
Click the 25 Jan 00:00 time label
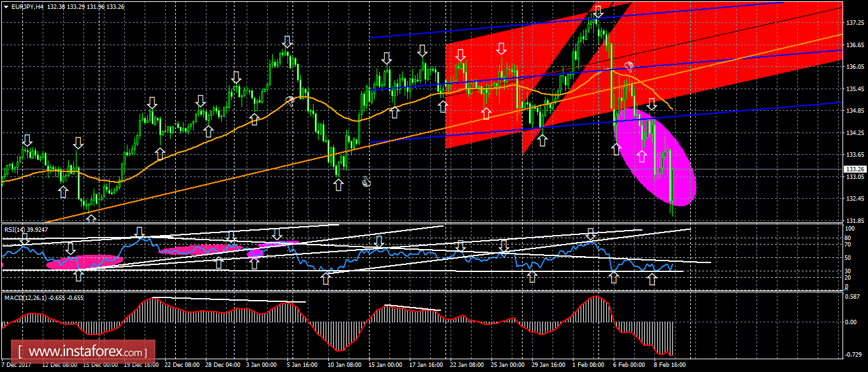[509, 366]
